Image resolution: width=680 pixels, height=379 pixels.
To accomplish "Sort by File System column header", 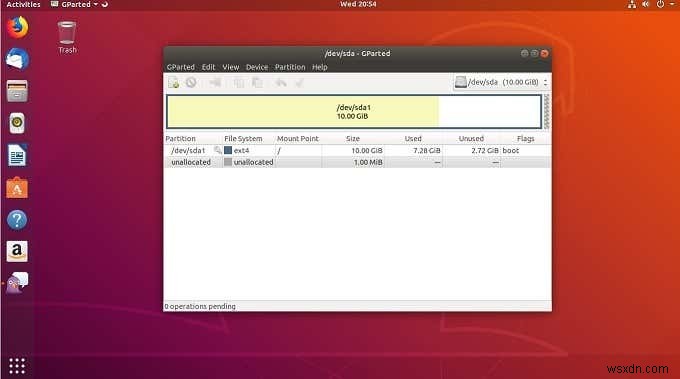I will 243,139.
